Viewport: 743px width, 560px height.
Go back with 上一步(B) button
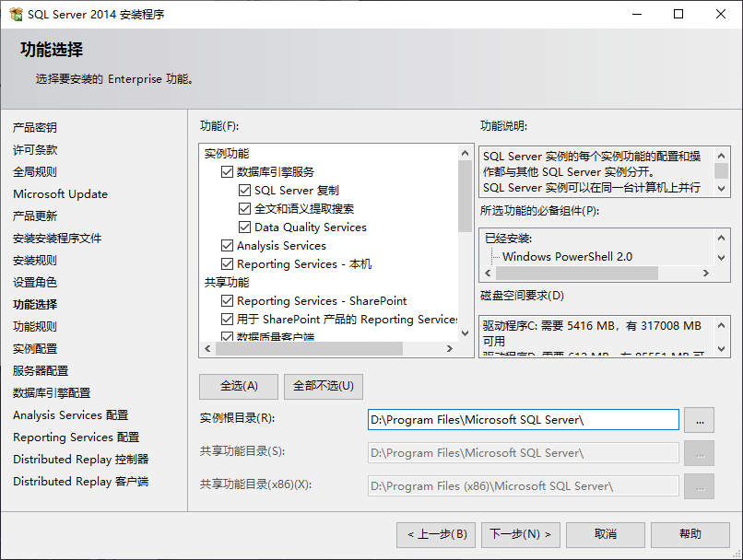[436, 535]
